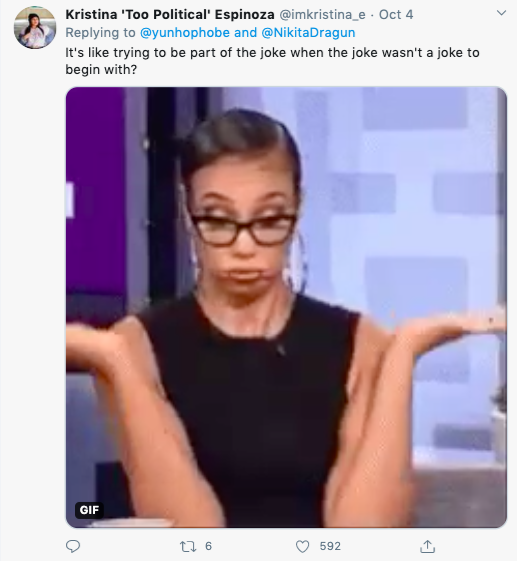This screenshot has width=517, height=561.
Task: Click the "begin with?" text line
Action: tap(101, 69)
